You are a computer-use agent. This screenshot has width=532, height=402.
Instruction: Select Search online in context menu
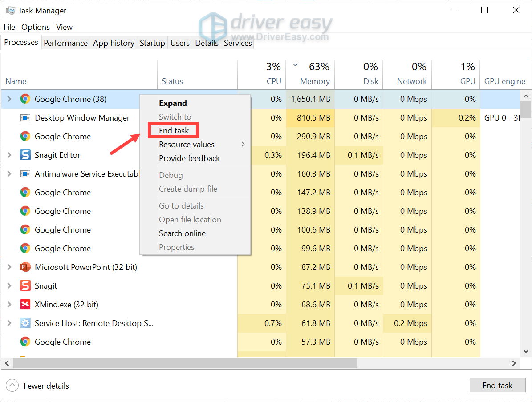point(182,233)
